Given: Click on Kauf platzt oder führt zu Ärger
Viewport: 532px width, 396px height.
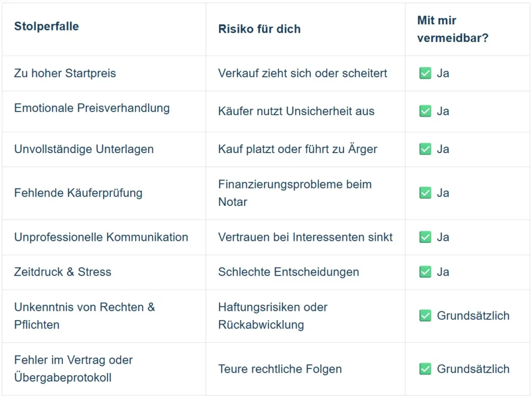Looking at the screenshot, I should tap(298, 149).
